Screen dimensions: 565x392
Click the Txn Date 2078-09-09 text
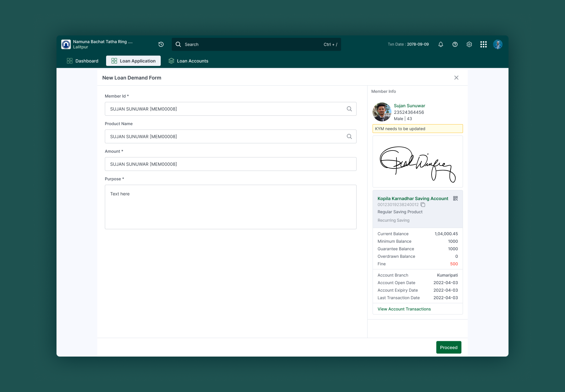tap(408, 44)
